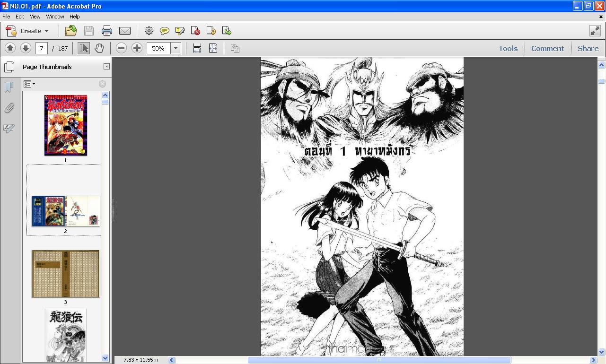Open thumbnails options menu dropdown
Viewport: 606px width, 364px height.
[x=29, y=84]
